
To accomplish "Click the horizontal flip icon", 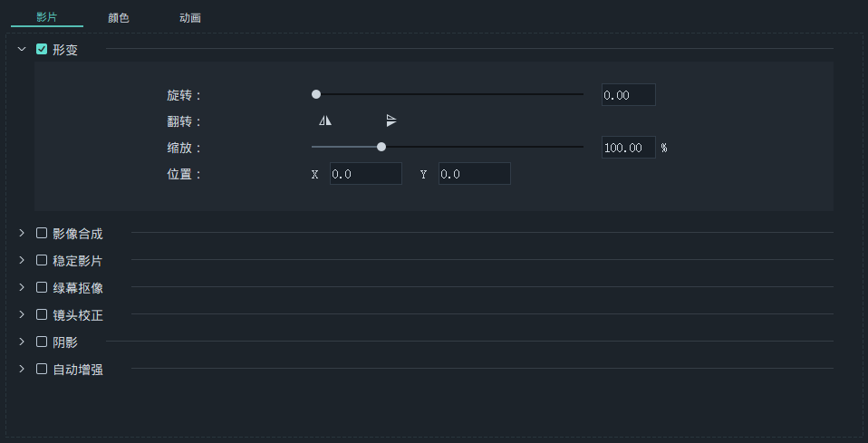I will click(325, 120).
